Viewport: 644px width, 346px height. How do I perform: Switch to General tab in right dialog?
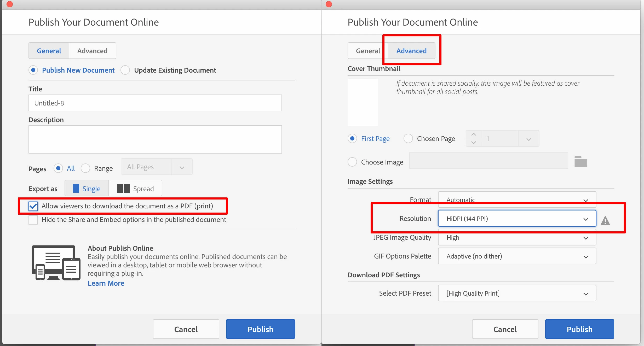click(x=368, y=51)
